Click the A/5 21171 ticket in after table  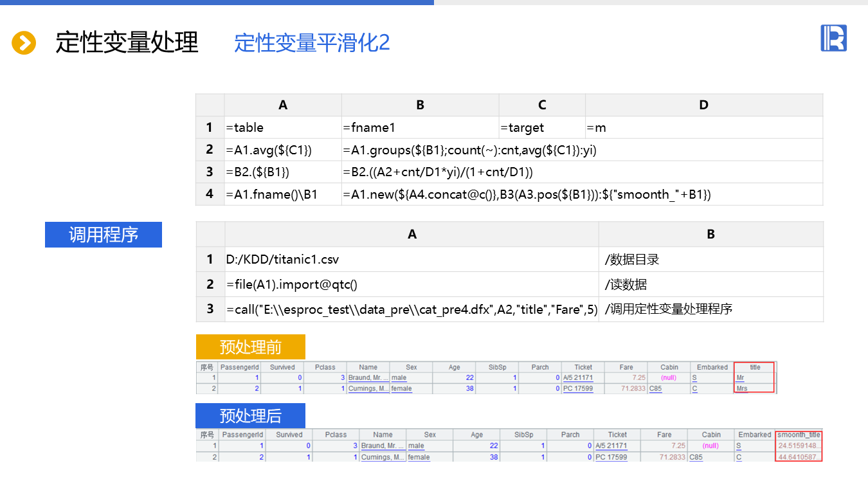(611, 446)
